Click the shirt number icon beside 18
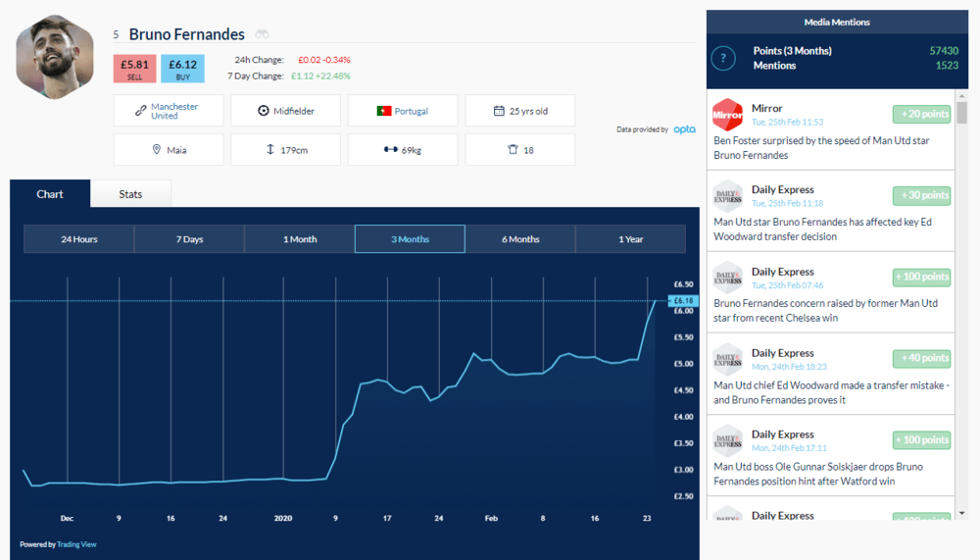 pyautogui.click(x=513, y=149)
